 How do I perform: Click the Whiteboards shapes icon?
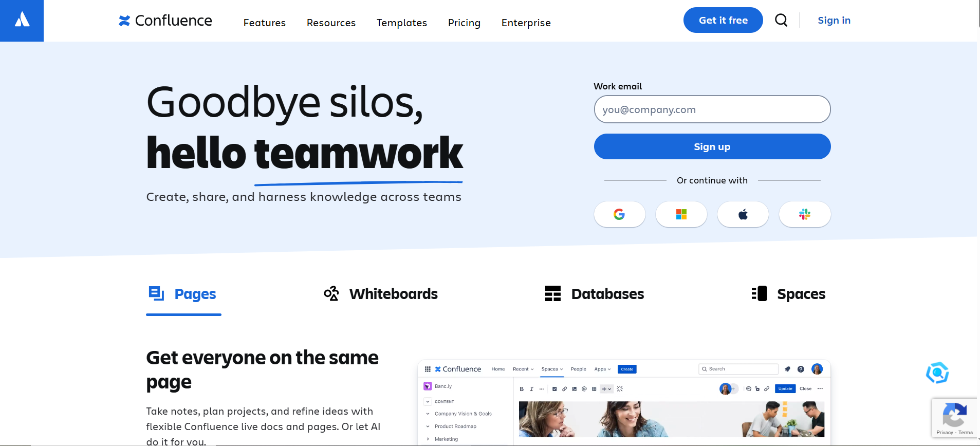point(331,293)
